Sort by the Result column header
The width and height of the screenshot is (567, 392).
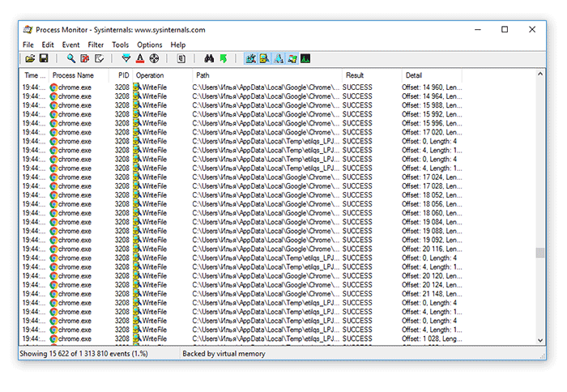[x=372, y=75]
